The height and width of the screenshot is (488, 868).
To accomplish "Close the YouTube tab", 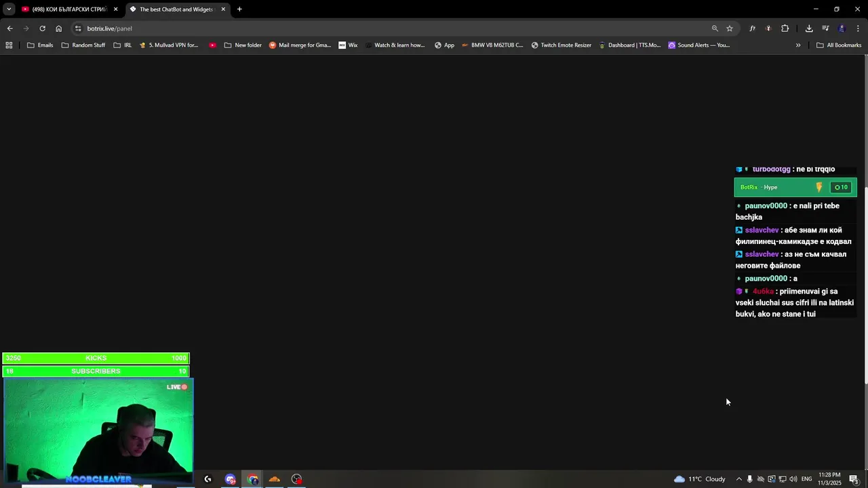I will (116, 9).
